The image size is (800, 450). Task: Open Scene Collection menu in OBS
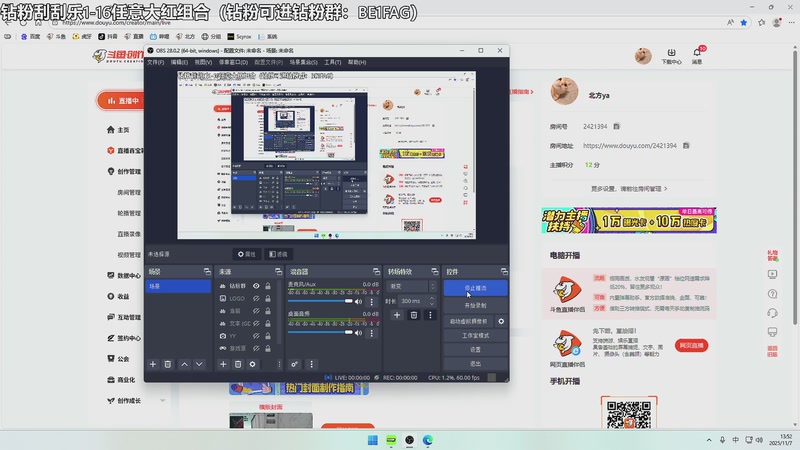tap(304, 62)
